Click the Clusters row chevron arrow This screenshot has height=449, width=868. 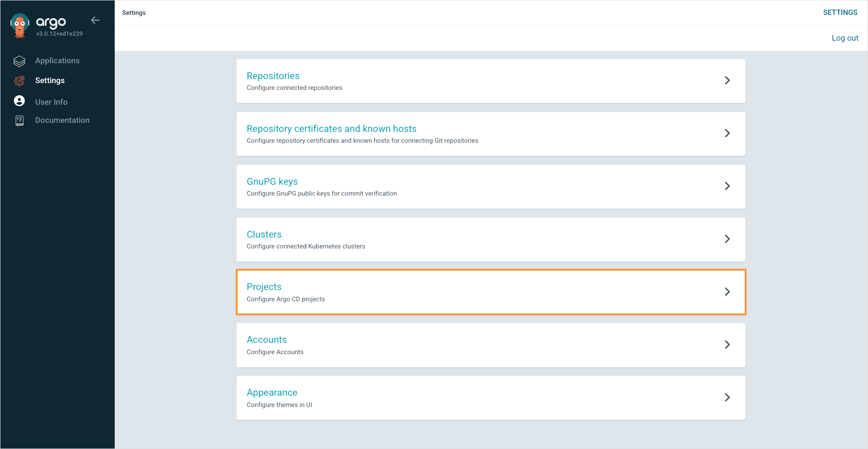[727, 239]
